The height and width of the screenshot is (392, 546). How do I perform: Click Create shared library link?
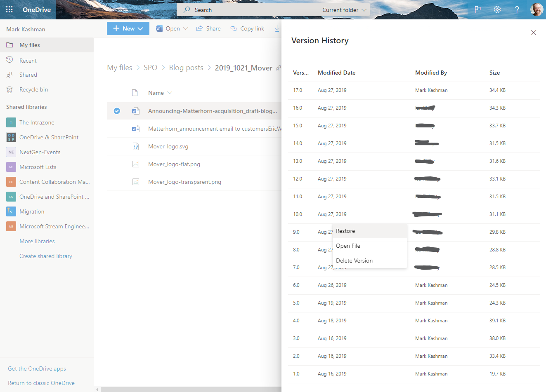point(46,256)
